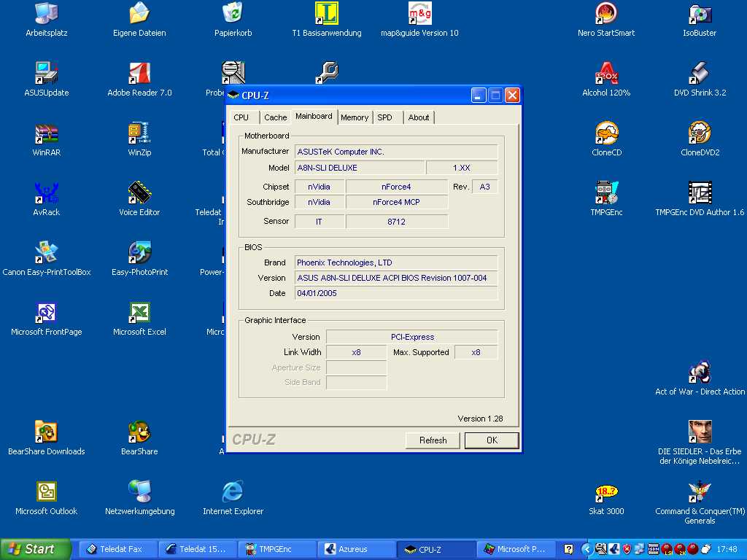Activate Azureus in the taskbar
This screenshot has height=560, width=747.
355,549
